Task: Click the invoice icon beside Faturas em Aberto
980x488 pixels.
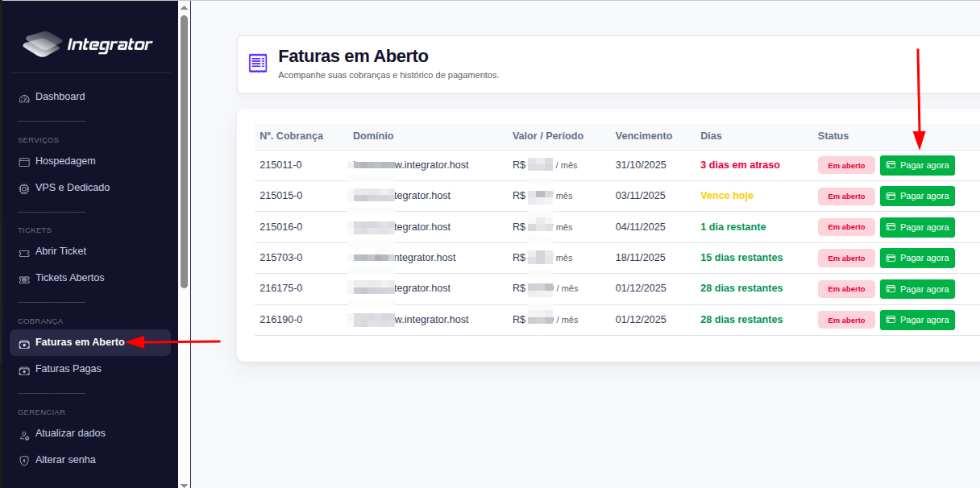Action: coord(257,62)
